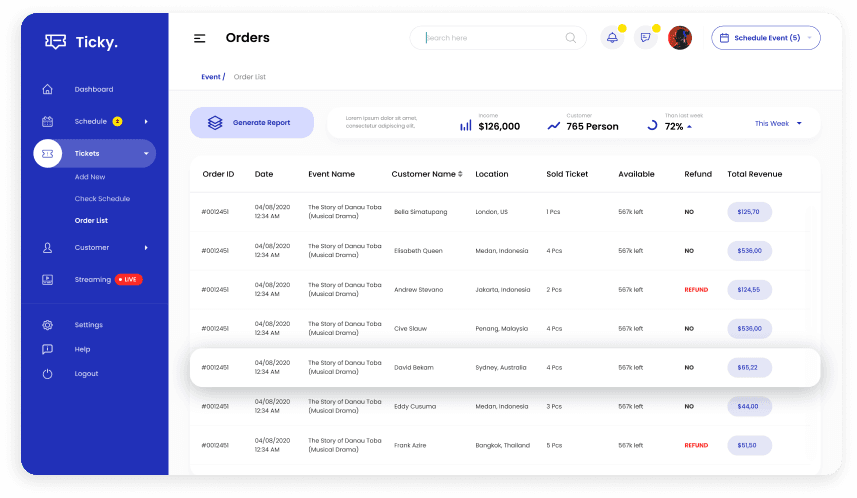Collapse the Tickets submenu arrow

pos(146,154)
